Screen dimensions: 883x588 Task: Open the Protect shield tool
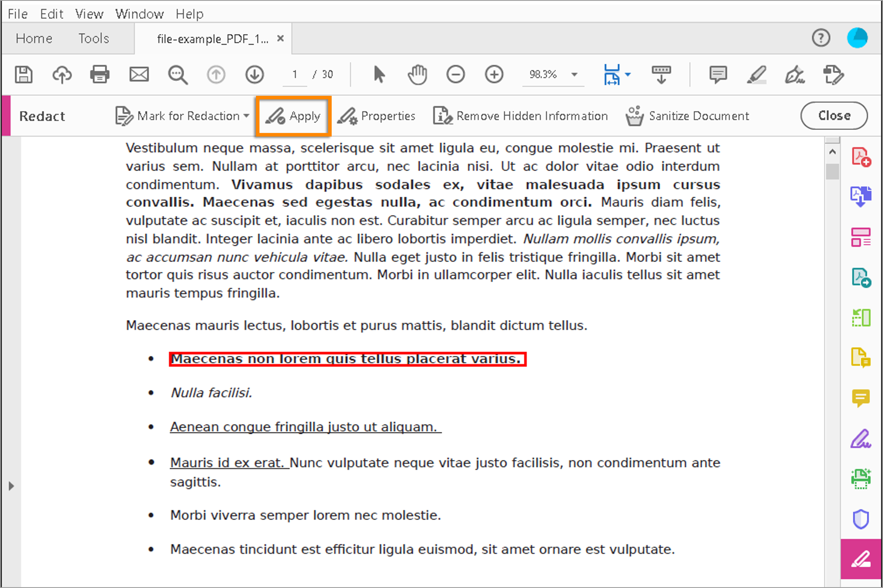[x=860, y=518]
